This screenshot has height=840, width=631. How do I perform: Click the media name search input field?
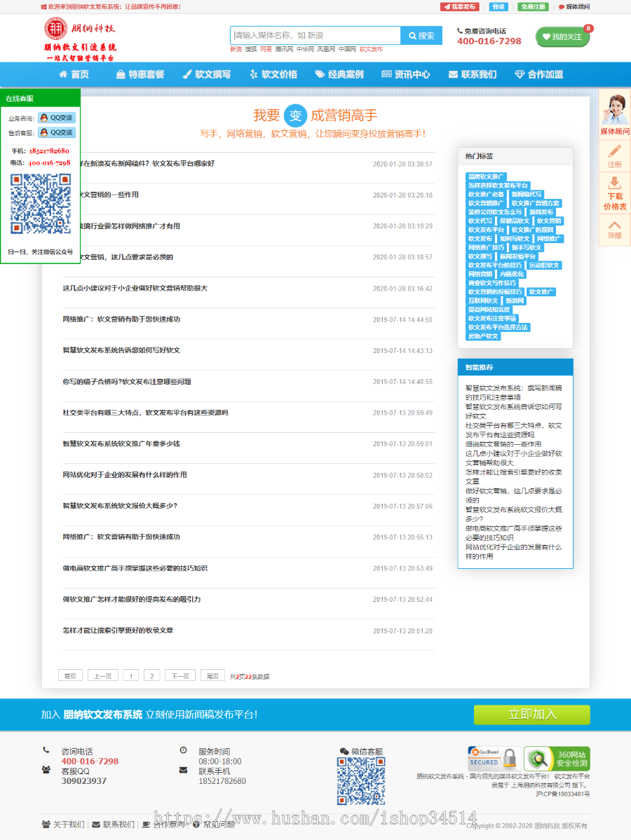(315, 35)
